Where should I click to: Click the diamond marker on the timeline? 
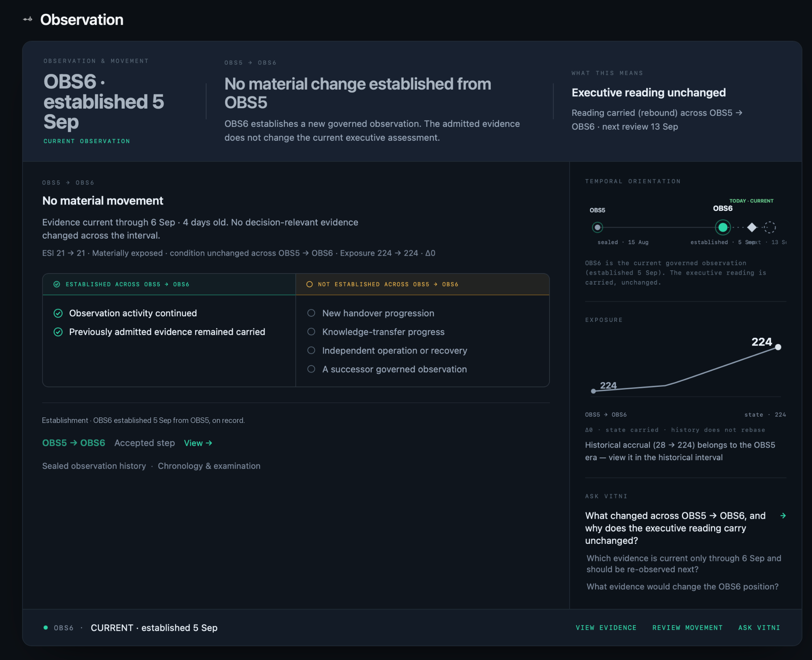pos(752,228)
